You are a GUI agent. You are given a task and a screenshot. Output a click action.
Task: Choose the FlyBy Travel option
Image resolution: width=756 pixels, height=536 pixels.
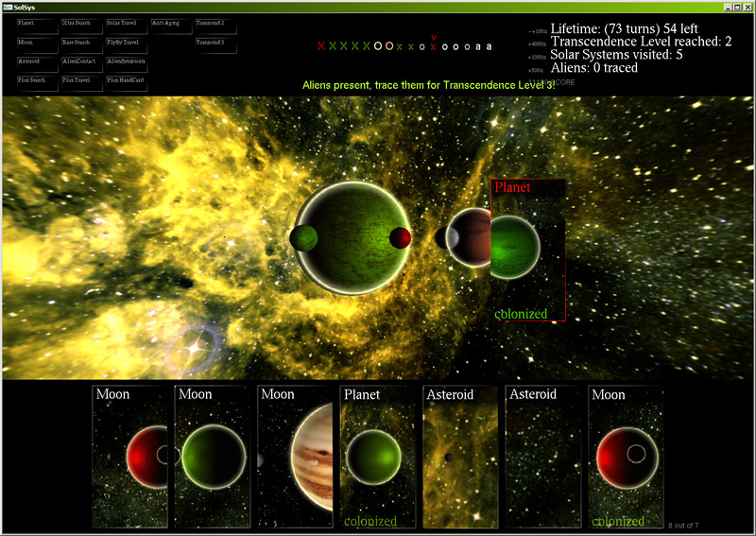click(x=127, y=45)
